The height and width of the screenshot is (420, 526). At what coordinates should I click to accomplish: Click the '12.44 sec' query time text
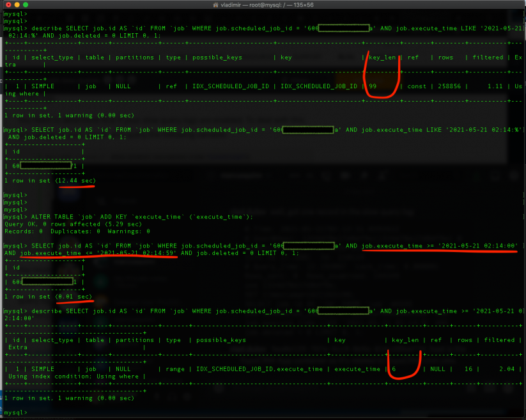click(x=77, y=181)
